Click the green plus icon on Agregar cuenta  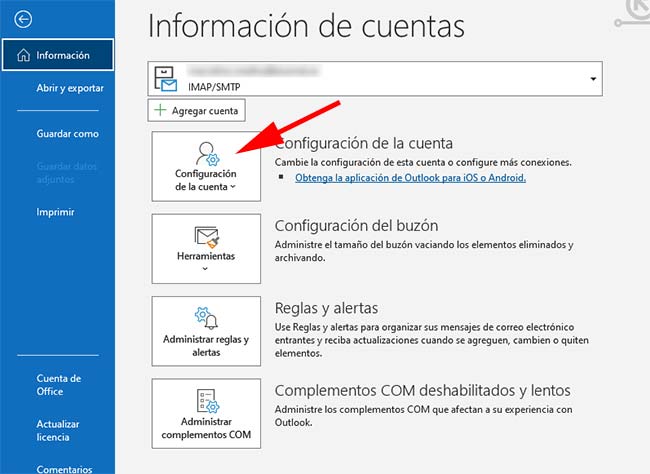[x=160, y=110]
